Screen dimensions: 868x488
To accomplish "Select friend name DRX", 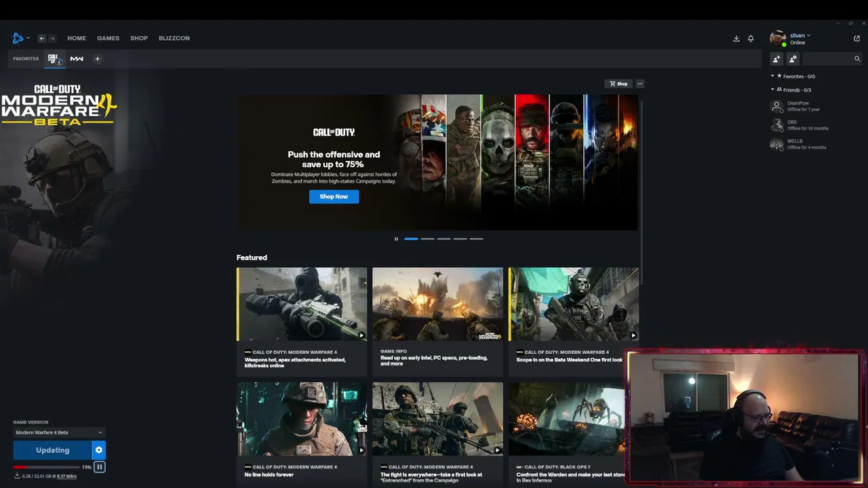I will pos(792,122).
